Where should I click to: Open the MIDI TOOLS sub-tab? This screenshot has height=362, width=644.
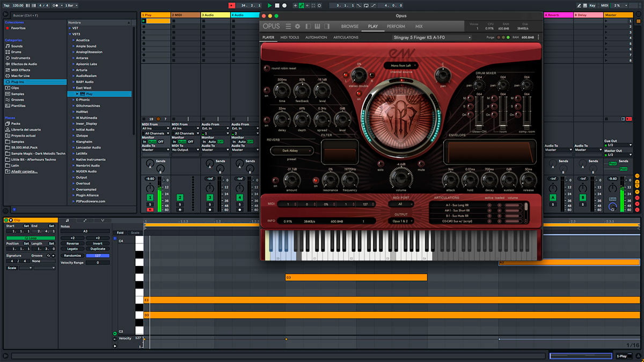(290, 38)
